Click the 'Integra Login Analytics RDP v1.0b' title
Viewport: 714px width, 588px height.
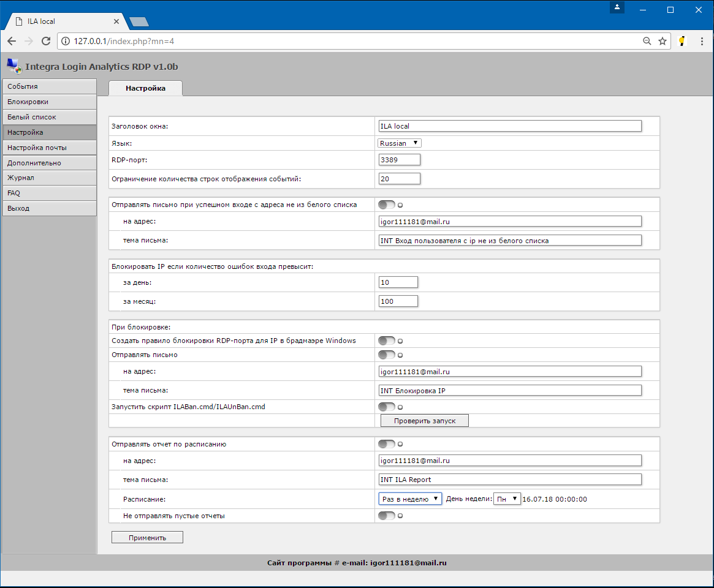click(x=102, y=66)
